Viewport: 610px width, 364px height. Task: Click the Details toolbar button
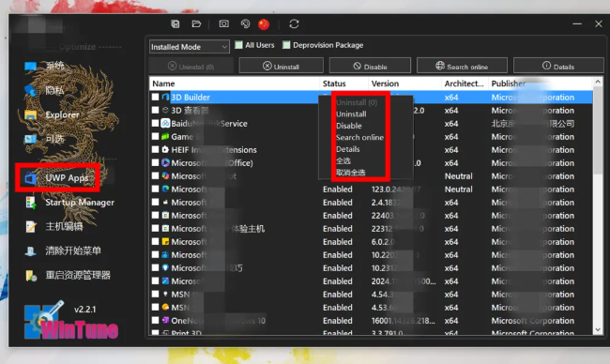click(x=558, y=66)
